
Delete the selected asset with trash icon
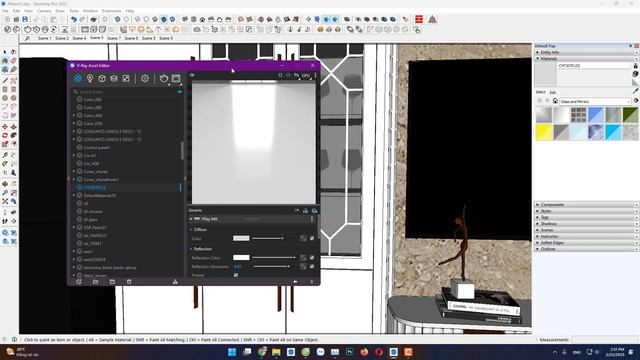pyautogui.click(x=129, y=282)
